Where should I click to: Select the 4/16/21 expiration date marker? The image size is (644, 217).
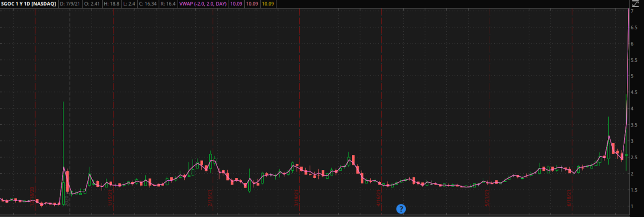[x=379, y=198]
